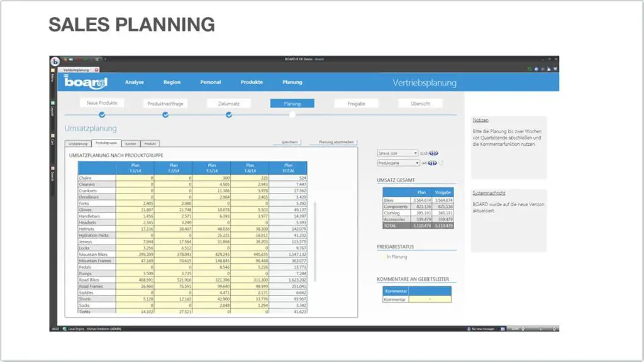Click the No new messages info icon
644x362 pixels.
(469, 329)
